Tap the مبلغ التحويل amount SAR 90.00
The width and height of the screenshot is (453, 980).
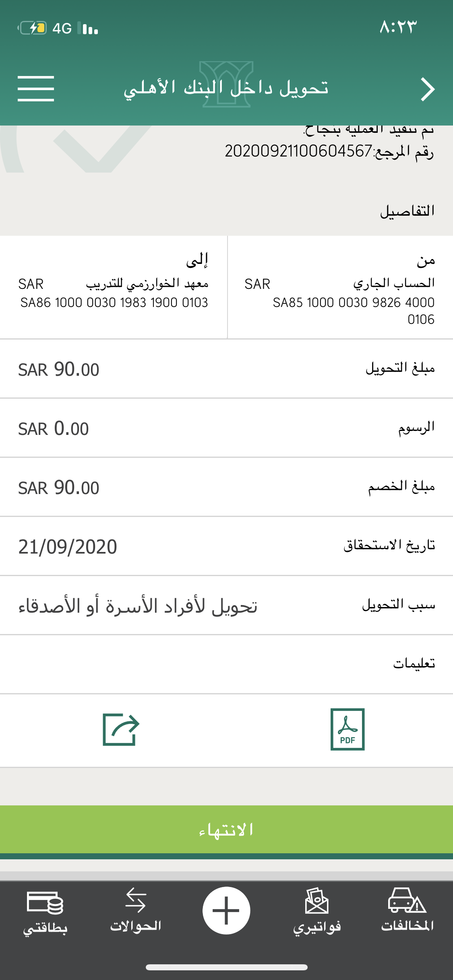tap(59, 369)
